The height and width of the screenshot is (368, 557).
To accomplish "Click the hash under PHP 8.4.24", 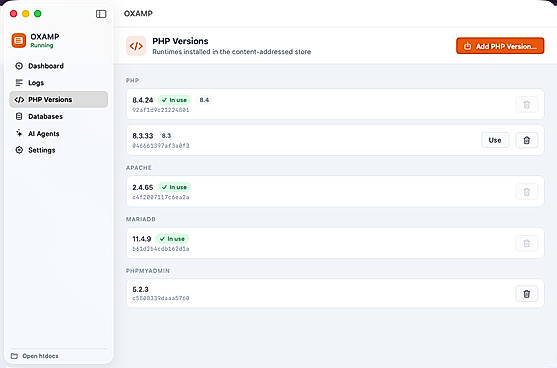I will (161, 110).
